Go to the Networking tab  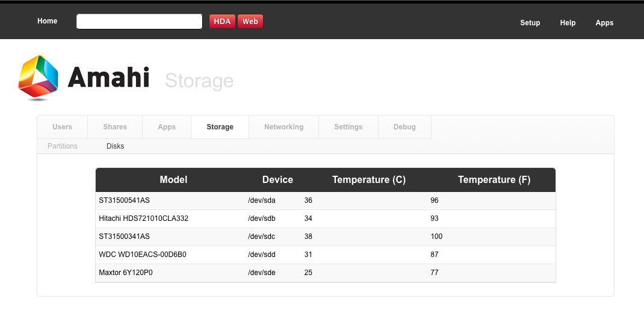pyautogui.click(x=283, y=127)
